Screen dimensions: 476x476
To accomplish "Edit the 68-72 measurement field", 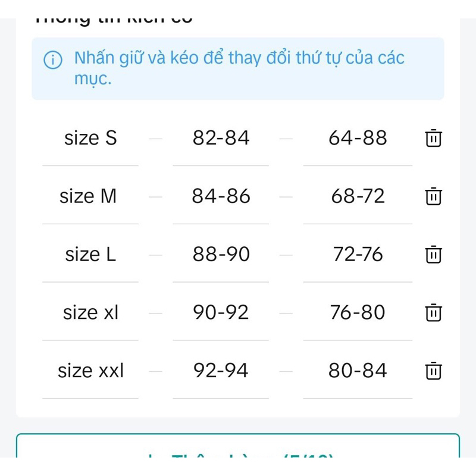I will click(358, 196).
